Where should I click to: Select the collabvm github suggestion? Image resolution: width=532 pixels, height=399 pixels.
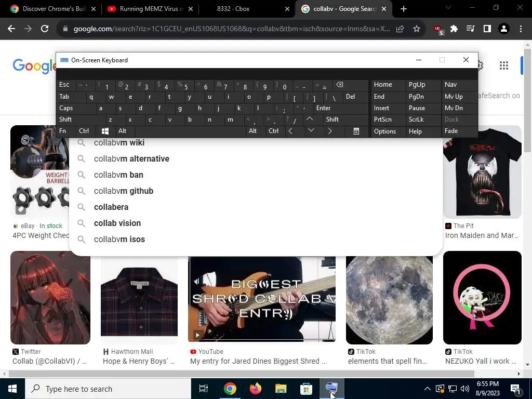(256, 191)
